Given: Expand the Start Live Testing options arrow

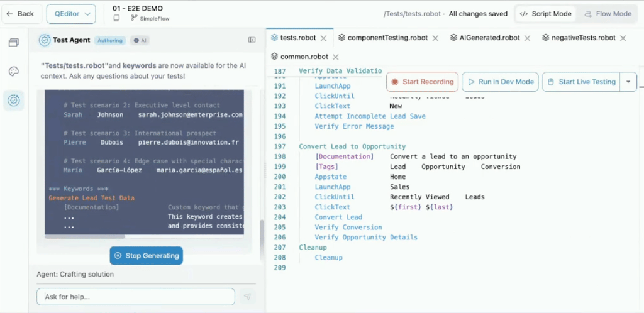Looking at the screenshot, I should (628, 82).
